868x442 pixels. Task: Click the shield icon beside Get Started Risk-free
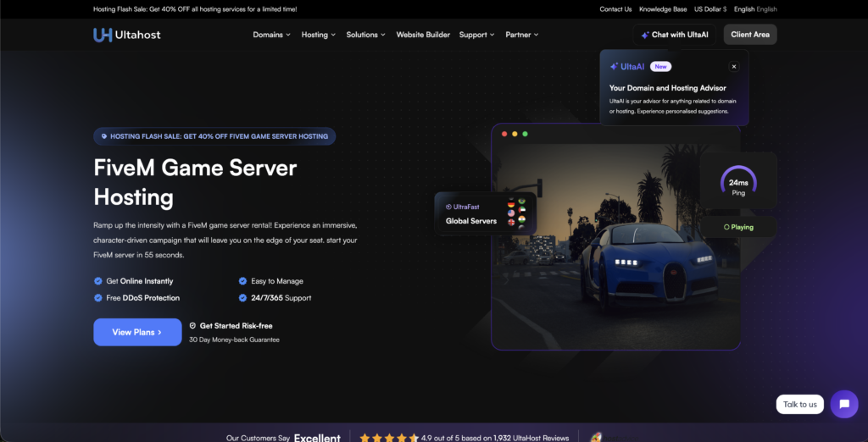192,326
